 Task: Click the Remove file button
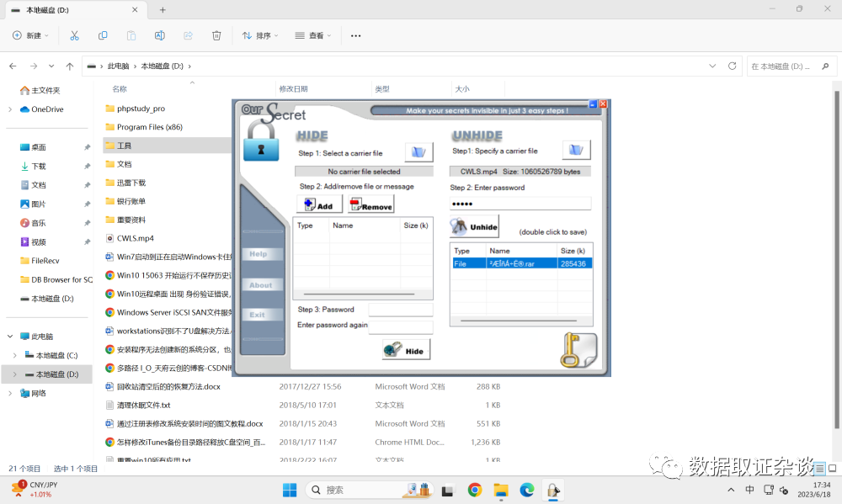click(371, 205)
